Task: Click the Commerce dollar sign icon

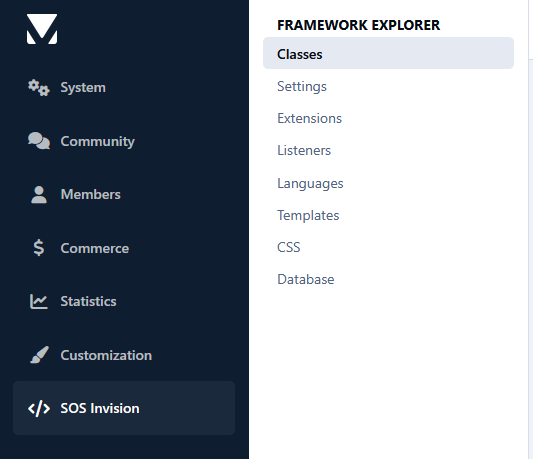Action: [39, 248]
